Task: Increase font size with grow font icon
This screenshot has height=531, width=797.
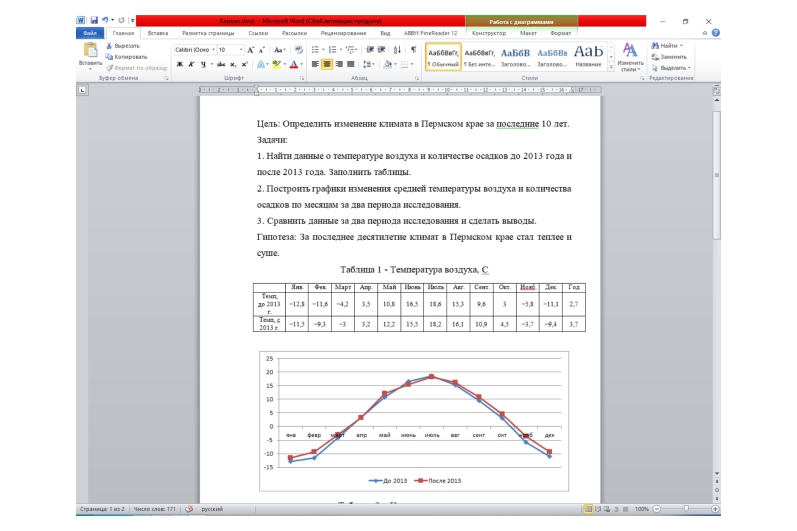Action: point(251,50)
